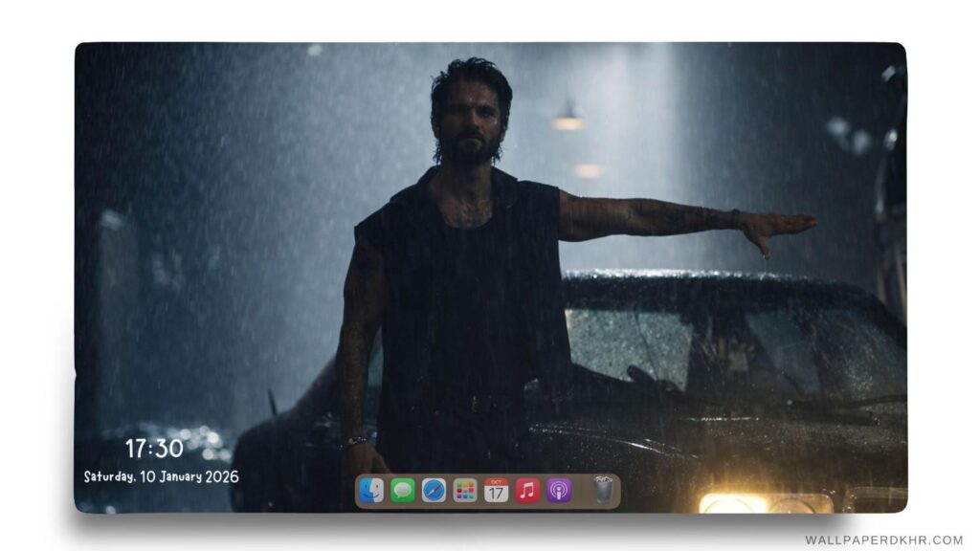The height and width of the screenshot is (551, 980).
Task: Open Safari browser from the dock
Action: coord(434,491)
